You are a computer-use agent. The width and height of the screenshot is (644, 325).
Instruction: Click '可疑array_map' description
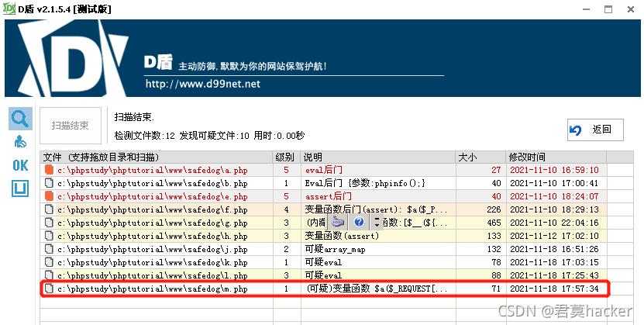pos(335,248)
